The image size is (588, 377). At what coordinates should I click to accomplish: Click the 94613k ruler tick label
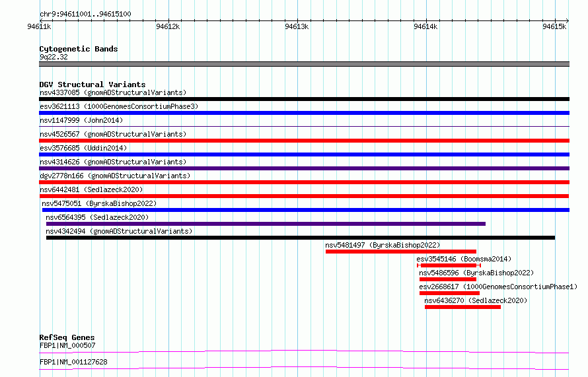coord(297,26)
